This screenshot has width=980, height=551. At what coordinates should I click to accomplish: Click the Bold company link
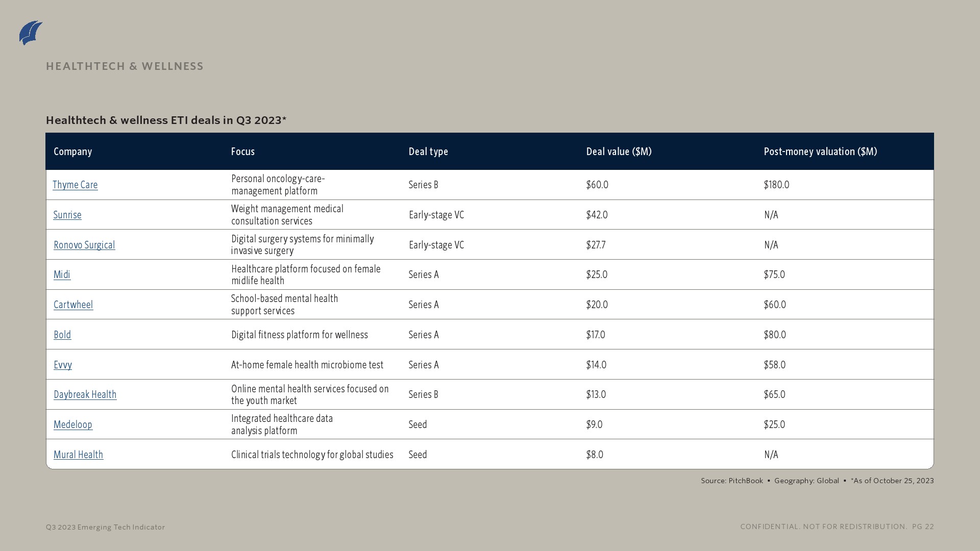click(x=62, y=335)
